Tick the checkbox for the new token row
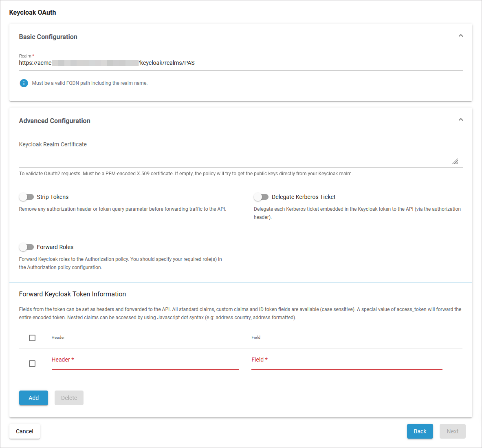 click(32, 363)
